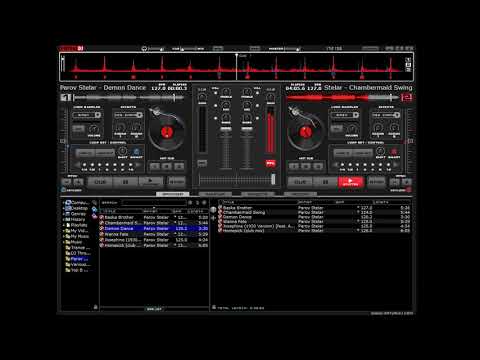
Task: Click the speaker icon beside the playlist panel
Action: pos(214,218)
